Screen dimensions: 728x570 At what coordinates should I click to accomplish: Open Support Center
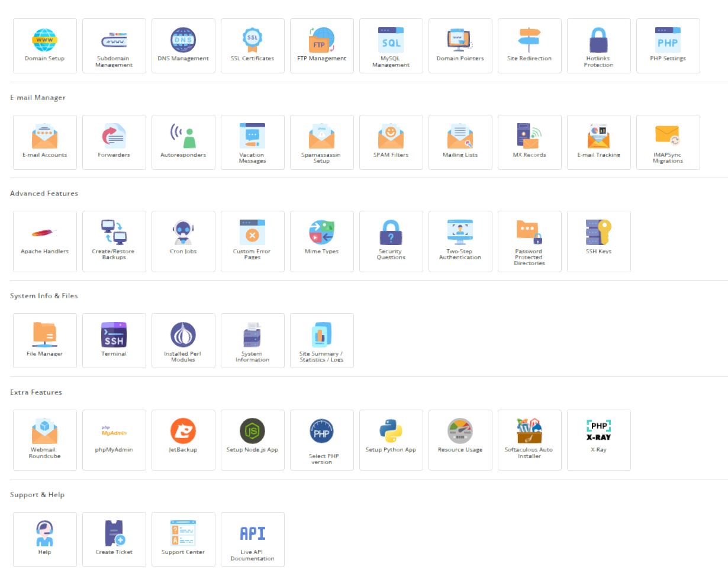[x=183, y=539]
